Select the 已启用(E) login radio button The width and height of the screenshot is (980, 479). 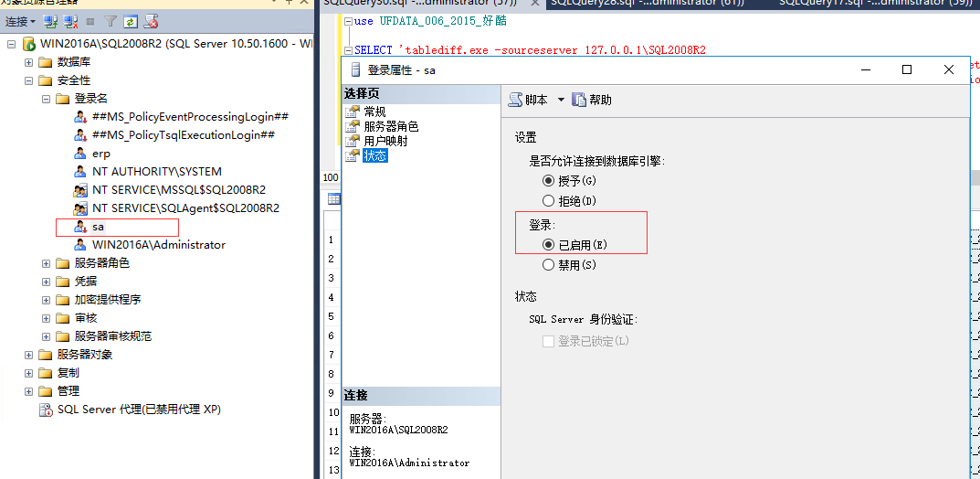point(548,245)
